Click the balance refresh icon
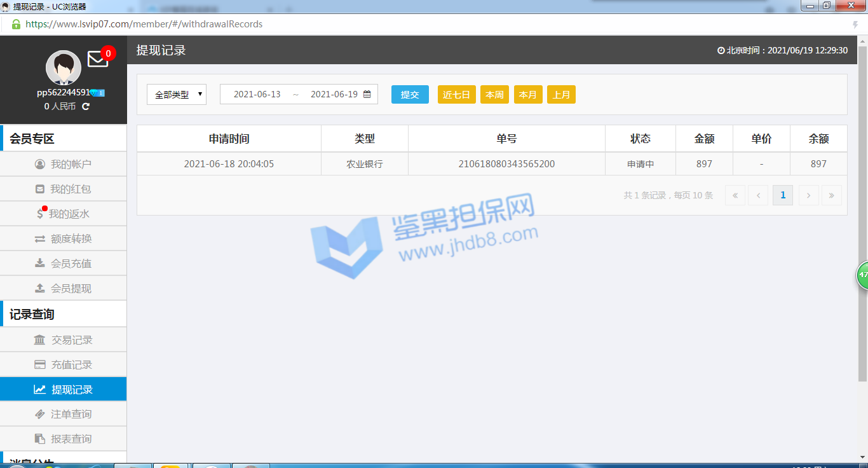Viewport: 868px width, 468px height. (x=86, y=106)
